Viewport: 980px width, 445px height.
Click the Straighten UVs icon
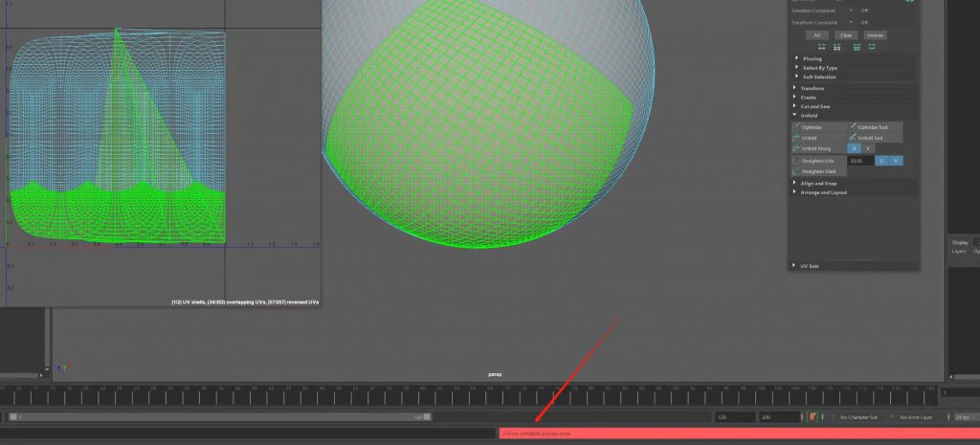[796, 161]
